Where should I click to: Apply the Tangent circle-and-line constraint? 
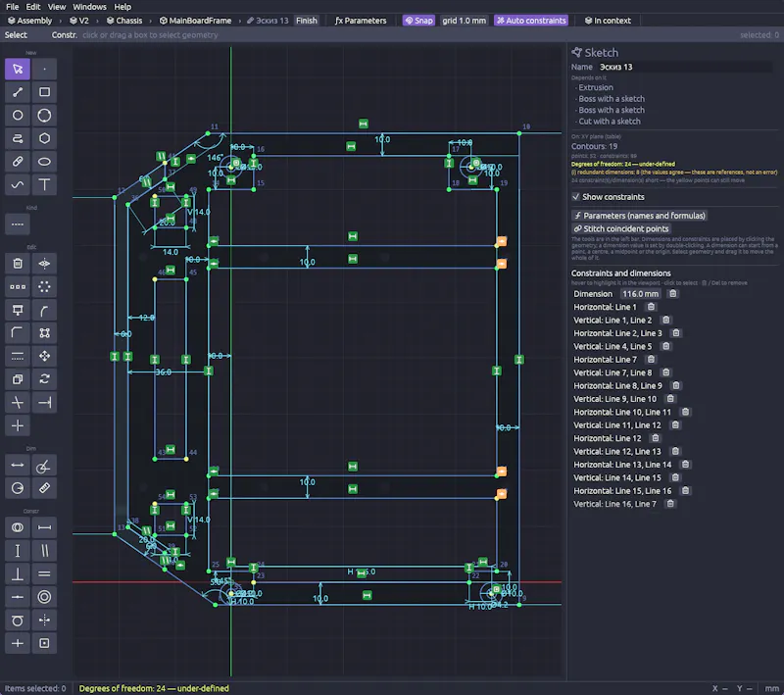pos(18,621)
